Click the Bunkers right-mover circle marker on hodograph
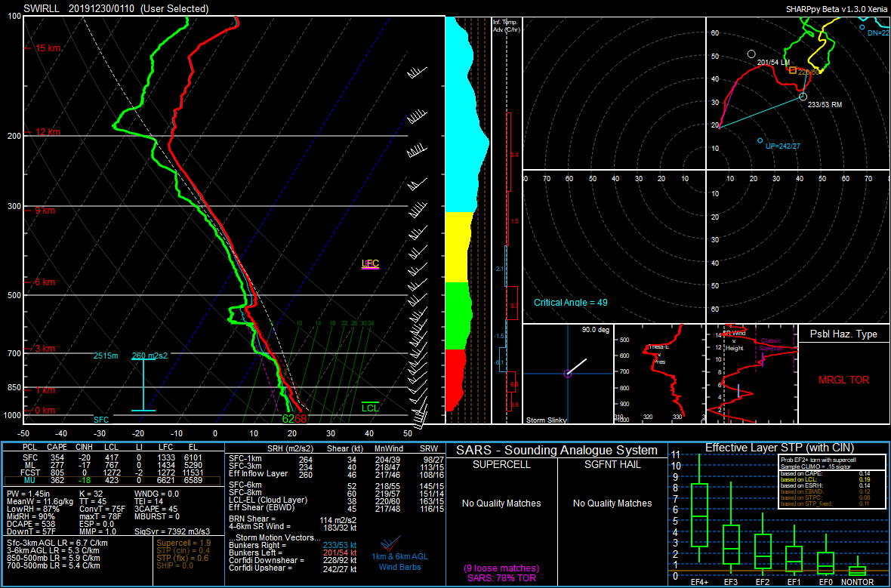Screen dimensions: 891x588 pos(803,97)
